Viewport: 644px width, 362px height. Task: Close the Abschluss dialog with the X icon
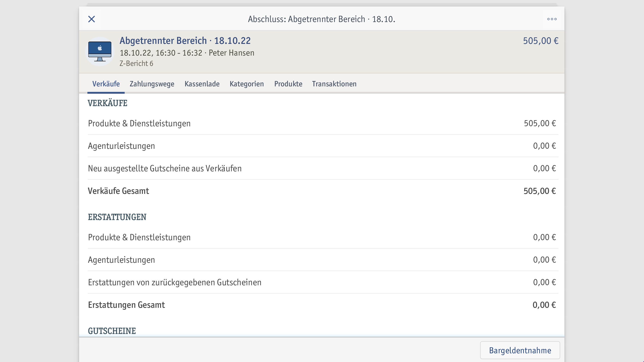click(x=92, y=19)
